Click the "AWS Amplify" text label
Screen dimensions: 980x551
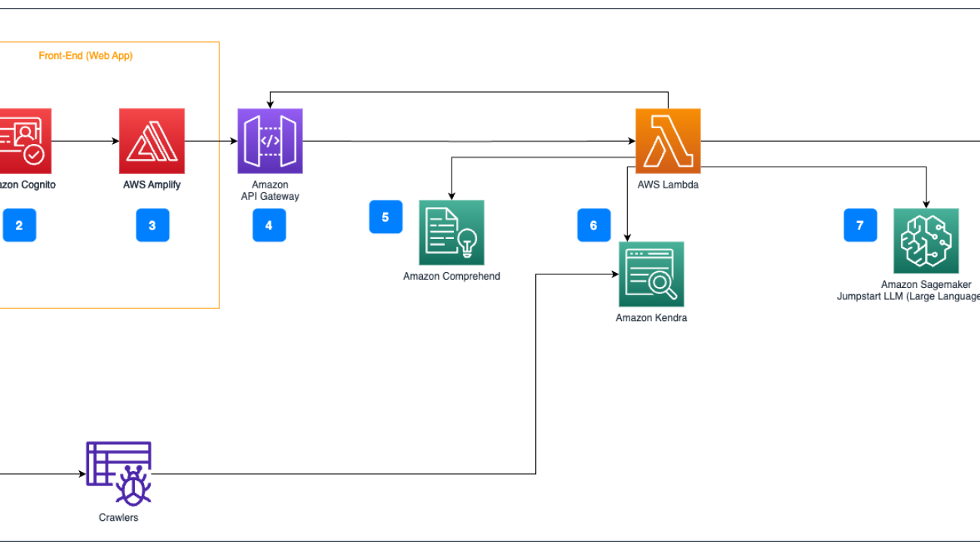point(152,185)
